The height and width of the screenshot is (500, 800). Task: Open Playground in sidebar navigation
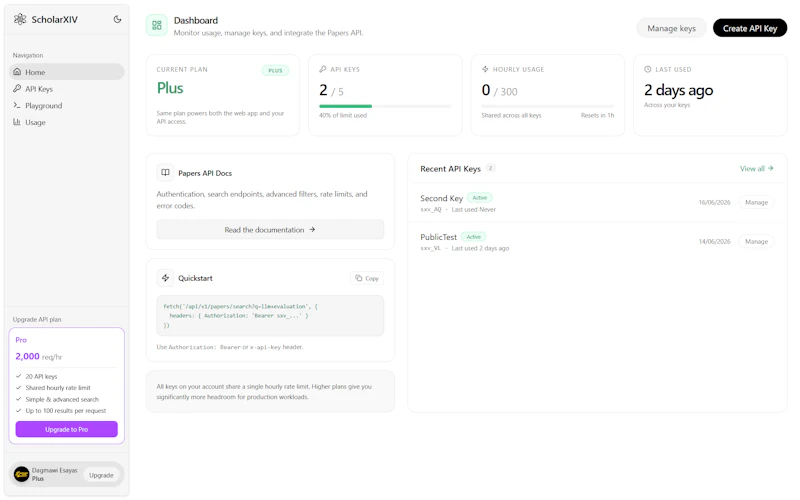pos(66,106)
